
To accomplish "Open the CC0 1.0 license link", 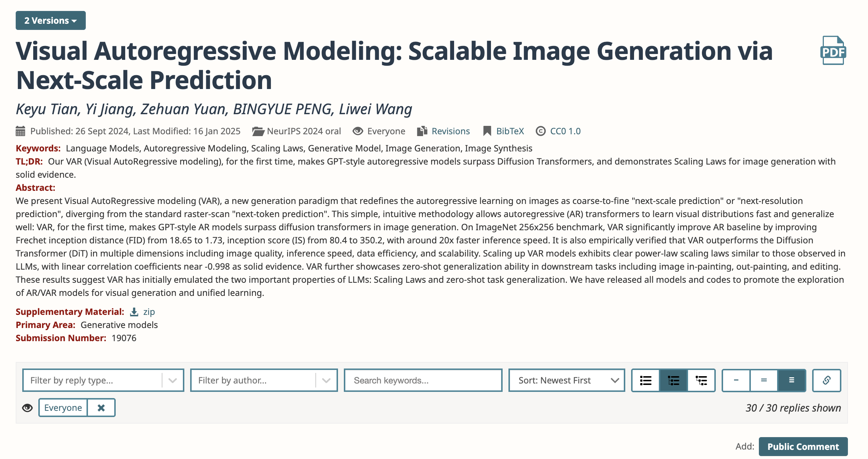I will (565, 131).
